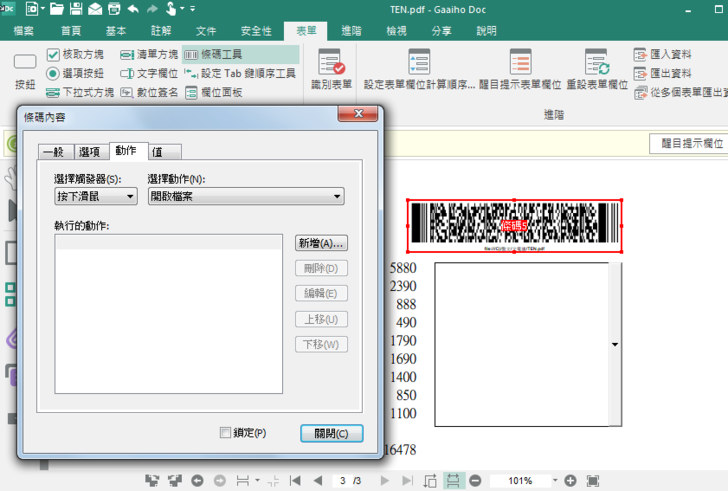Viewport: 728px width, 491px height.
Task: Select the Barcode tool (條碼工具)
Action: tap(240, 54)
